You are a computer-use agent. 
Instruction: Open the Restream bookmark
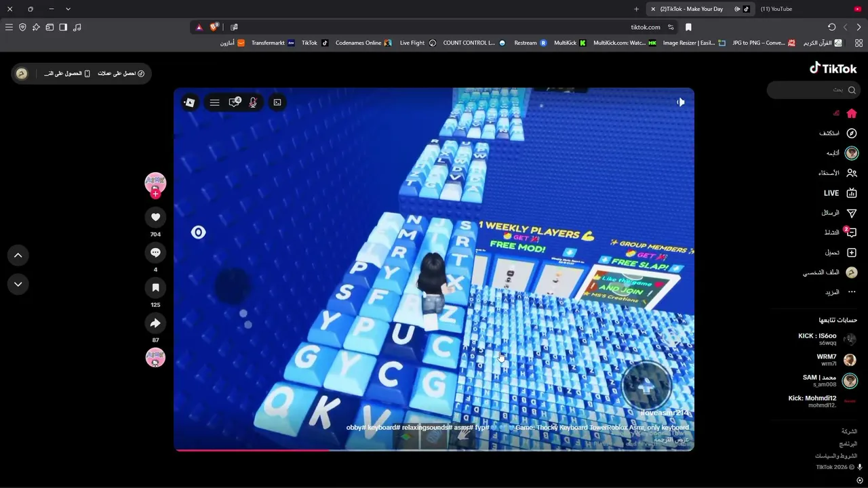click(x=530, y=43)
